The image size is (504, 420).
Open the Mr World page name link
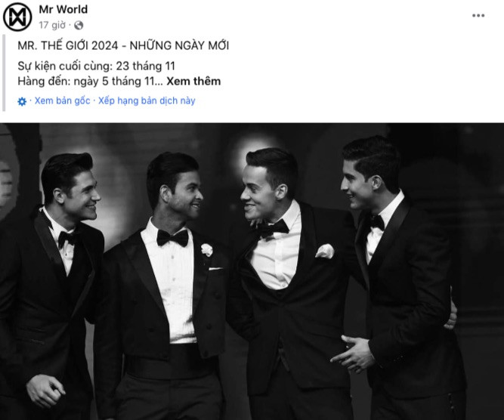pos(63,9)
